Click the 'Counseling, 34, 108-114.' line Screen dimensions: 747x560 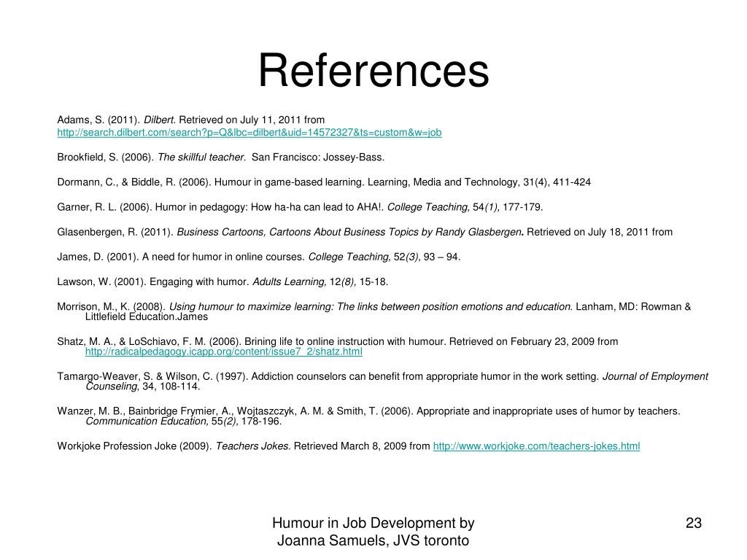(x=142, y=386)
